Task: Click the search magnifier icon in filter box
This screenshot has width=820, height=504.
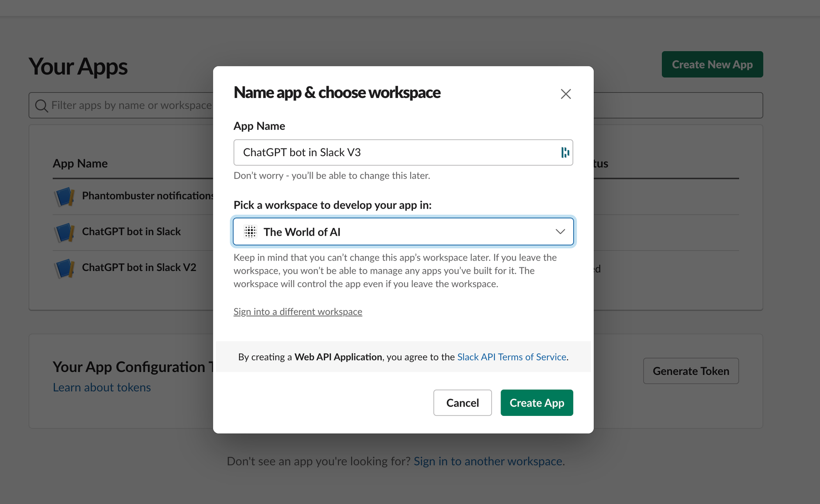Action: (41, 106)
